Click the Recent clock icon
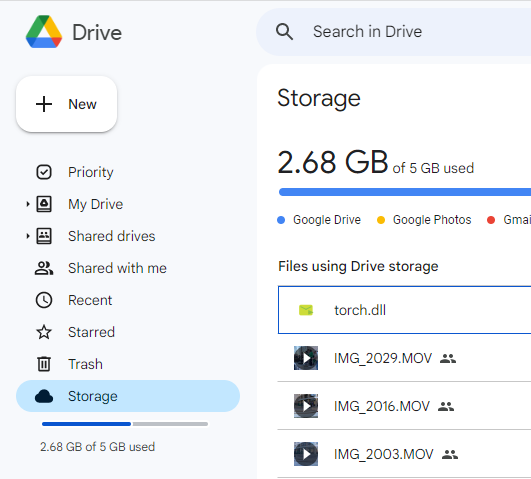 tap(44, 300)
